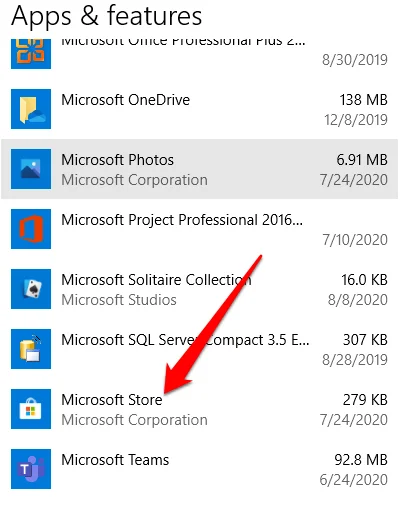Click Microsoft Corporation publisher under Microsoft Store
Screen dimensions: 413x509
point(134,420)
